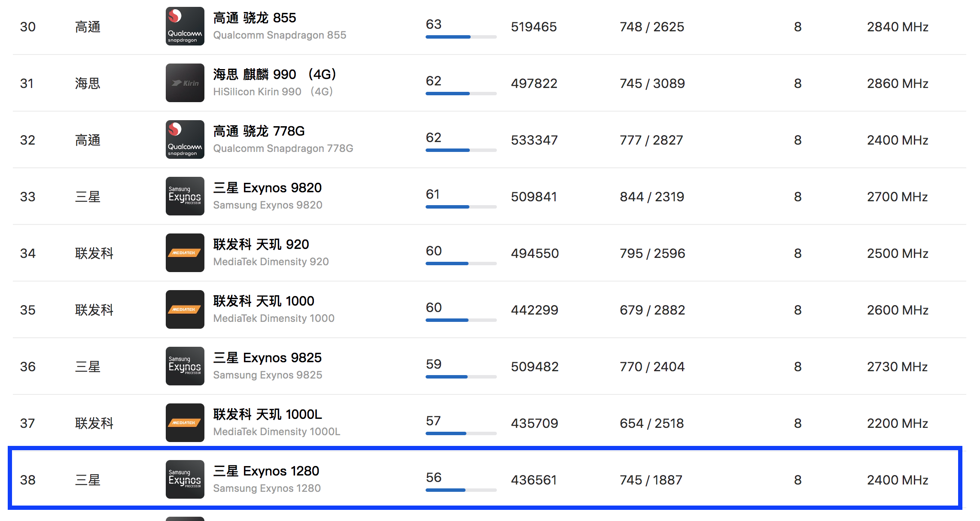
Task: Click the 2840 MHz frequency cell
Action: [x=898, y=27]
